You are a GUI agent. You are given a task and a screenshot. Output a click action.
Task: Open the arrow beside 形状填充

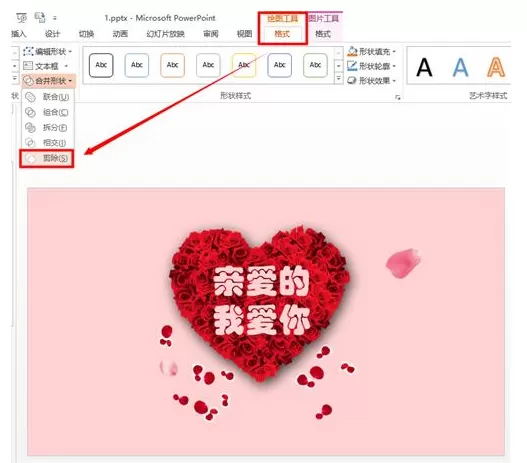pos(394,52)
